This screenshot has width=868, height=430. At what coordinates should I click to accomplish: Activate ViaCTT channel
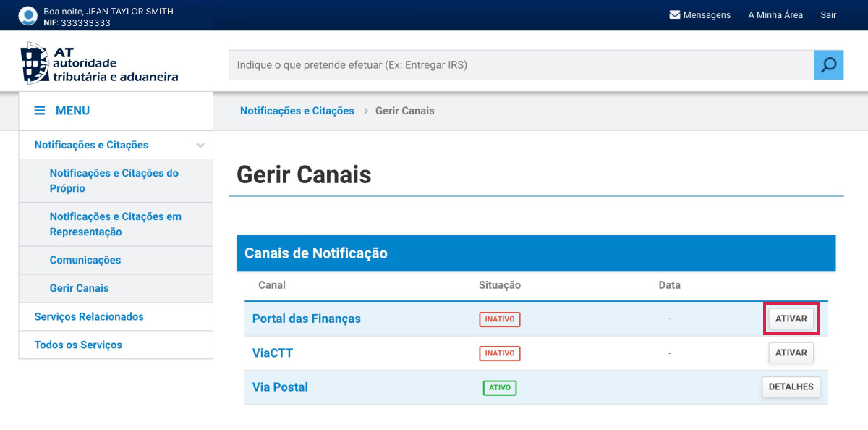(x=791, y=353)
